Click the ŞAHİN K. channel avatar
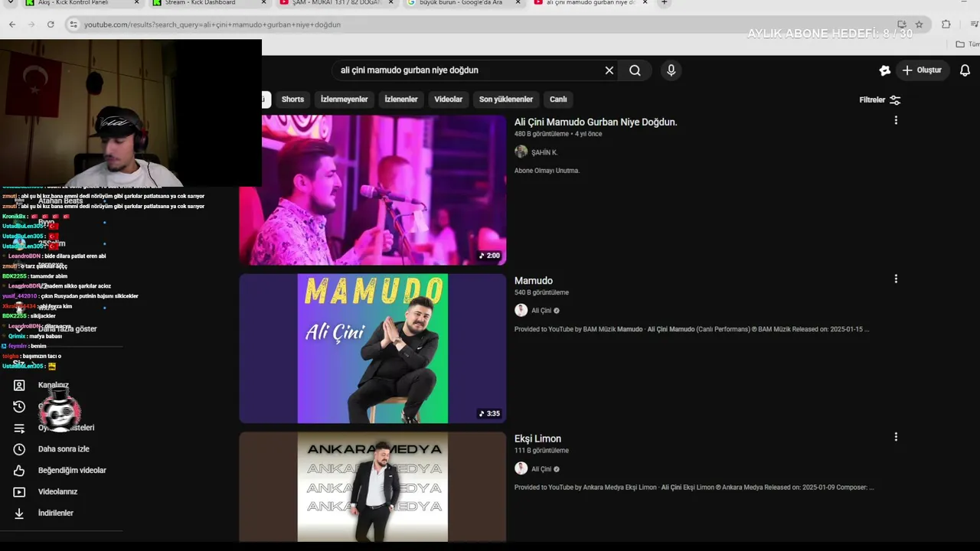The image size is (980, 551). pyautogui.click(x=521, y=152)
